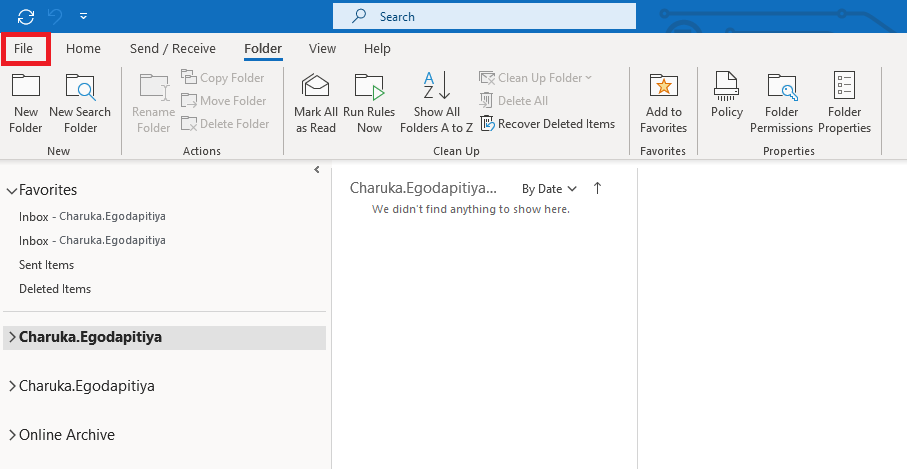This screenshot has width=907, height=469.
Task: Click the Send/Receive All Folders sync icon
Action: click(25, 17)
